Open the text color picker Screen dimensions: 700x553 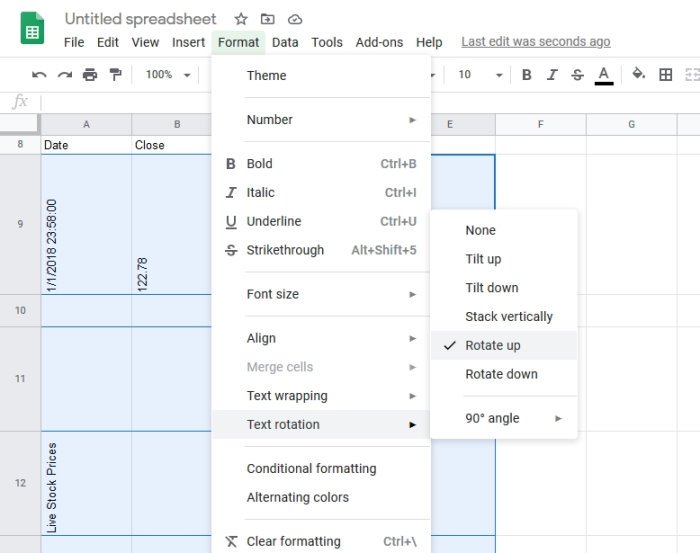(603, 75)
